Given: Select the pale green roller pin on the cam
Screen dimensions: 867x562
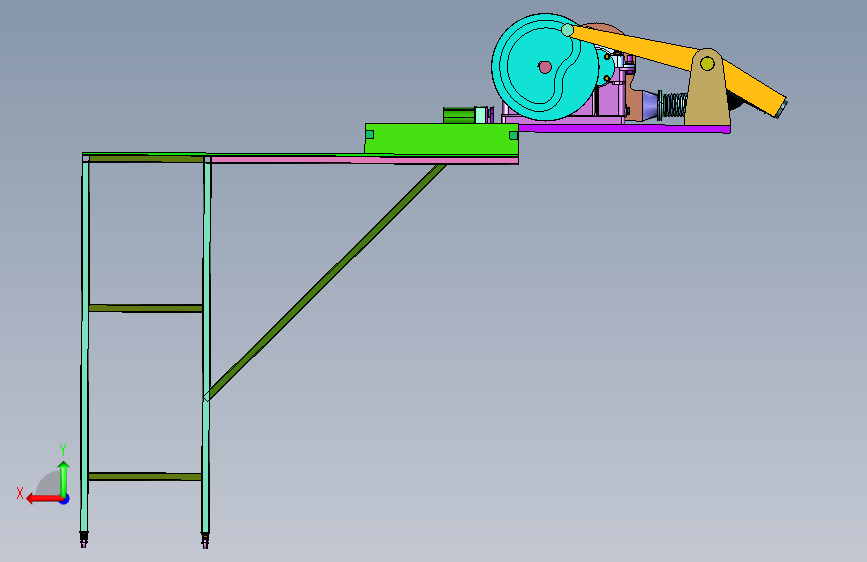Looking at the screenshot, I should [567, 30].
